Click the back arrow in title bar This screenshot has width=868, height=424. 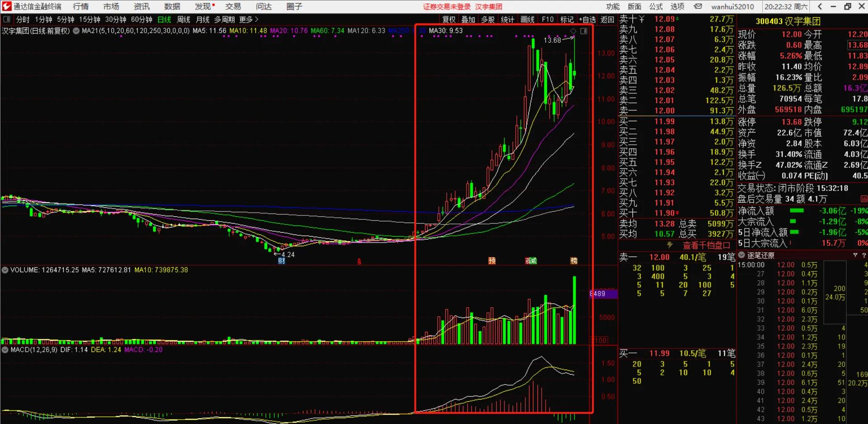click(820, 6)
